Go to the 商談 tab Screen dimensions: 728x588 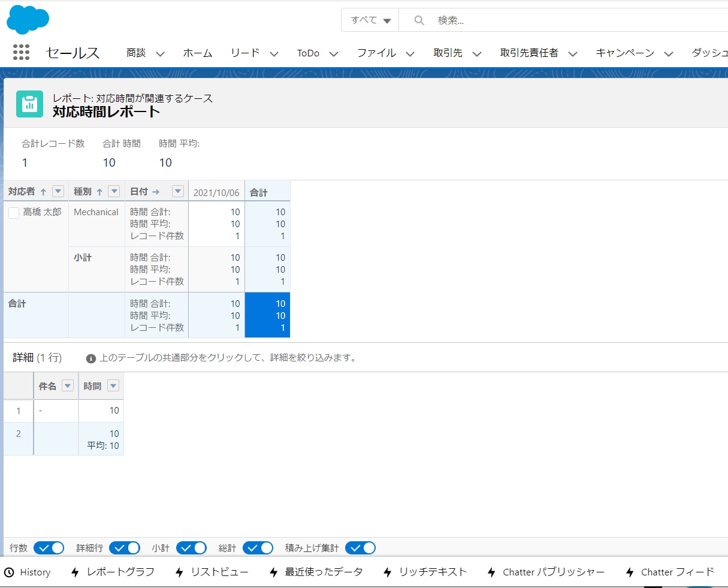point(136,53)
